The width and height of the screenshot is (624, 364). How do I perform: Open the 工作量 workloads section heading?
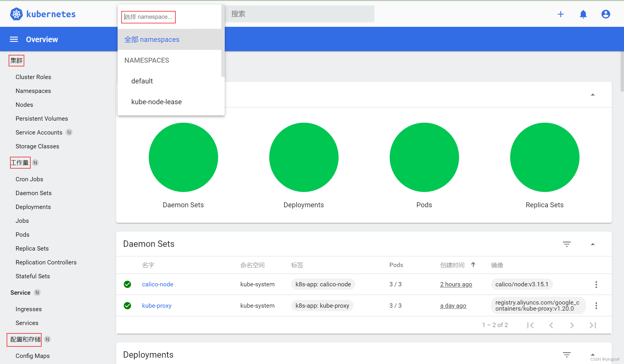(20, 163)
